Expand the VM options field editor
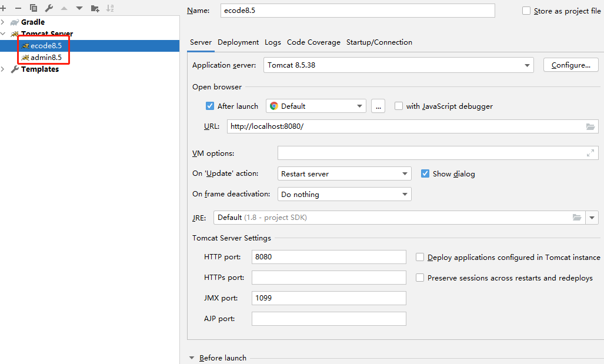 point(590,153)
